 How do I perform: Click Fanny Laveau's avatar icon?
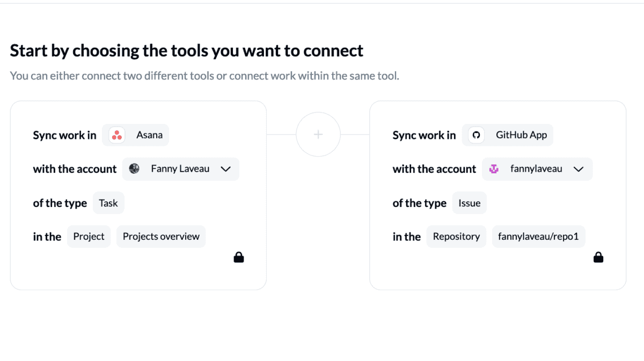click(x=134, y=168)
